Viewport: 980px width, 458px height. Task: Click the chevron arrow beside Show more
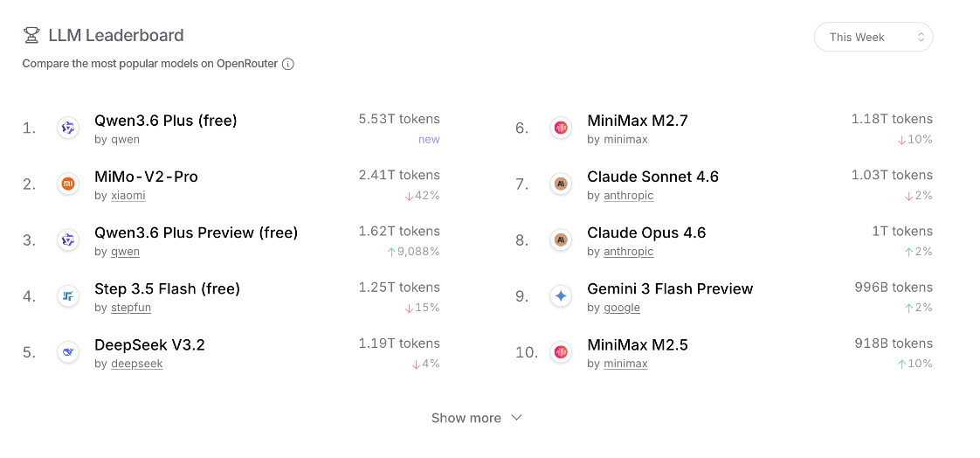tap(516, 418)
